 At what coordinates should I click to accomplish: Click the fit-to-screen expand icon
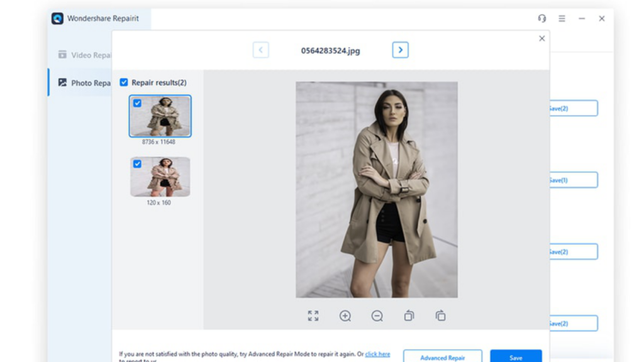313,316
